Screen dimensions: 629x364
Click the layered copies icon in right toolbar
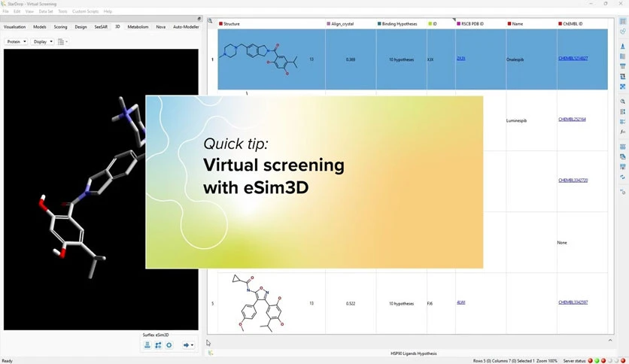tap(622, 156)
